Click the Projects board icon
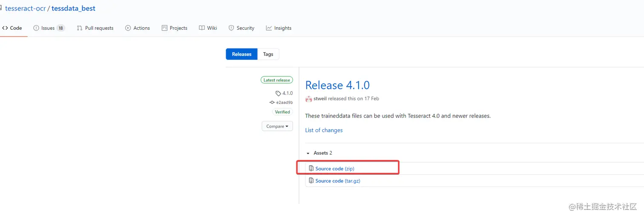Image resolution: width=644 pixels, height=218 pixels. (x=164, y=28)
